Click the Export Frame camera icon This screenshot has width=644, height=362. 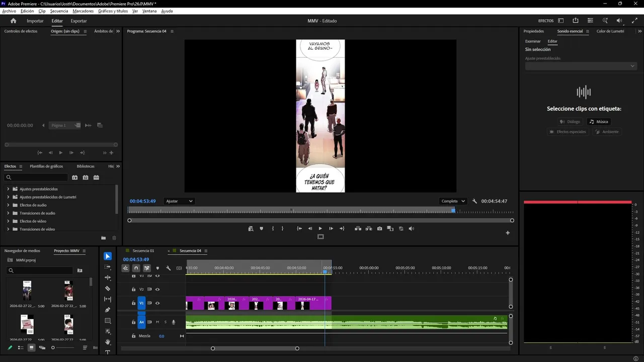pos(379,229)
